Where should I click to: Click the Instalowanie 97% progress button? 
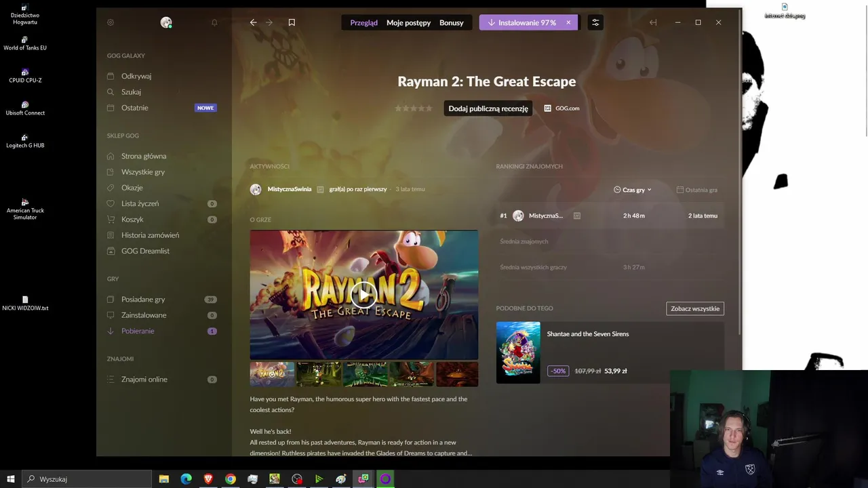tap(521, 22)
